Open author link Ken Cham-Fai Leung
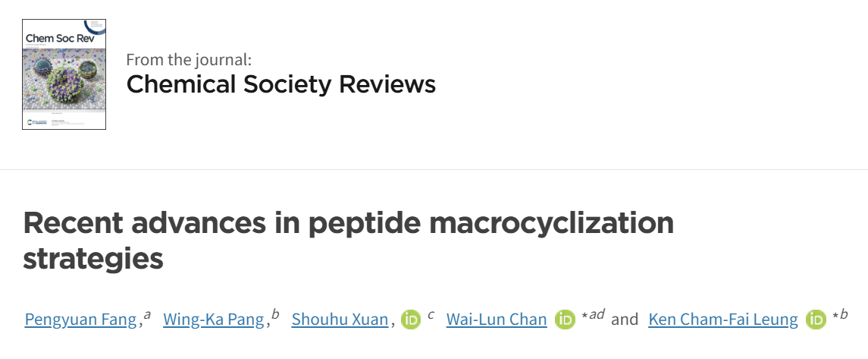Viewport: 868px width, 359px height. coord(723,320)
